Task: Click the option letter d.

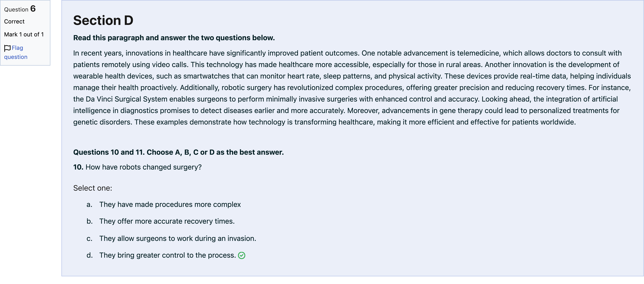Action: coord(89,255)
